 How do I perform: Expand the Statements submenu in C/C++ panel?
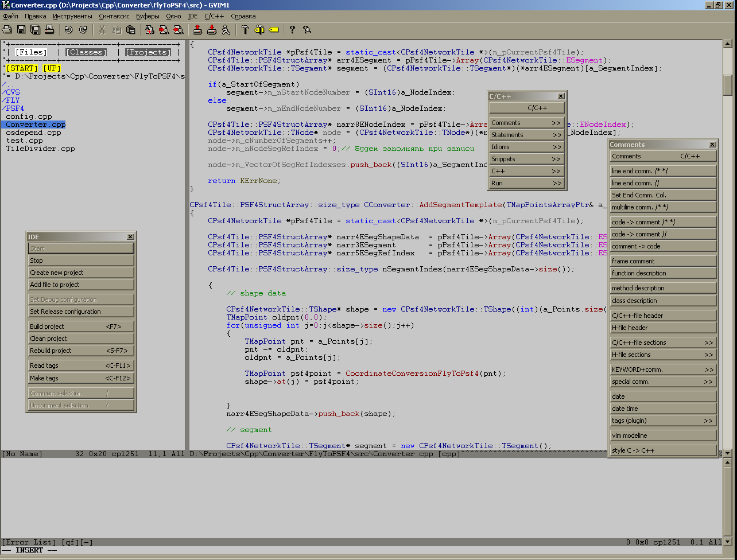527,135
